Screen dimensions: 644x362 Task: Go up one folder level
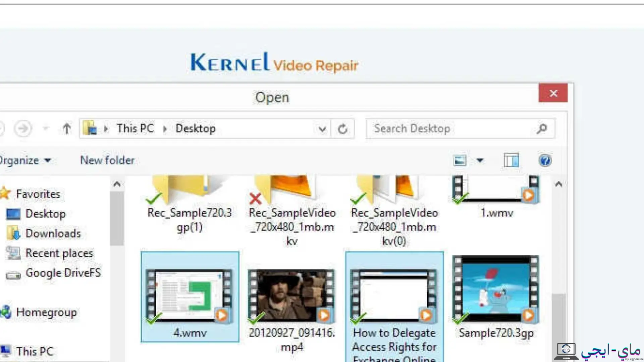tap(67, 129)
